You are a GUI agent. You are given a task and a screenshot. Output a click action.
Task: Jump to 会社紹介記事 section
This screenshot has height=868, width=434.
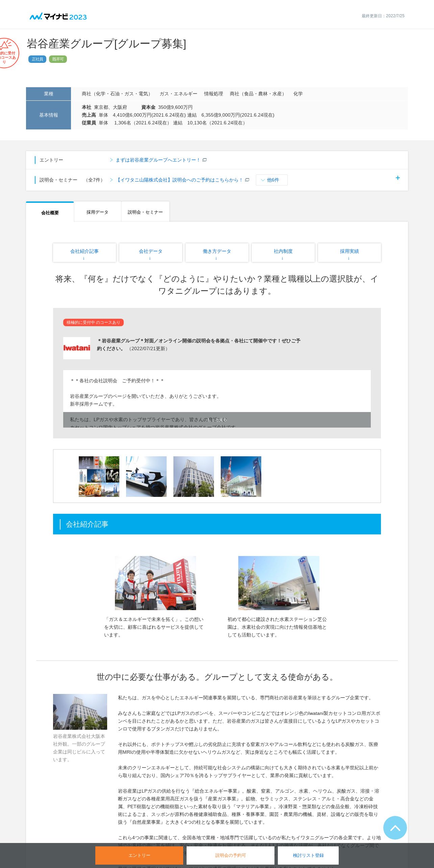tap(85, 252)
